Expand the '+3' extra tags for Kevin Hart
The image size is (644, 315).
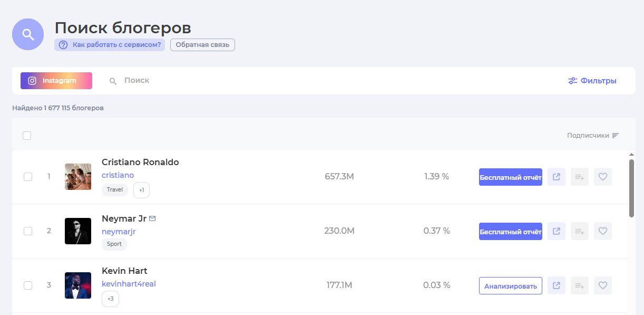pyautogui.click(x=110, y=299)
